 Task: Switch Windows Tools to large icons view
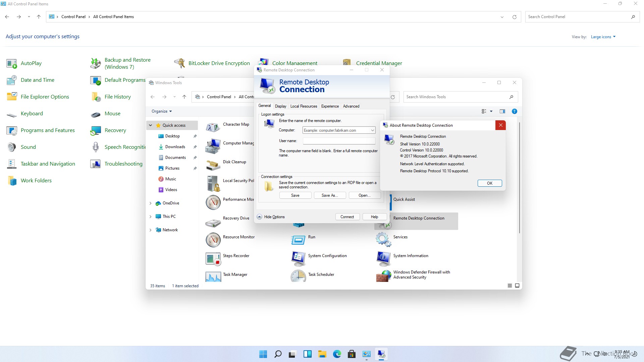(517, 286)
